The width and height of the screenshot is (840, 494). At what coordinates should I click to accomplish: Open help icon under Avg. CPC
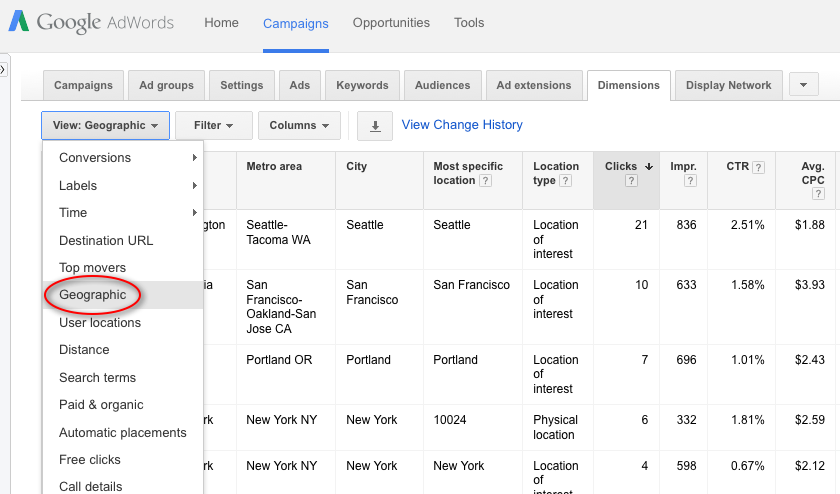click(x=818, y=194)
